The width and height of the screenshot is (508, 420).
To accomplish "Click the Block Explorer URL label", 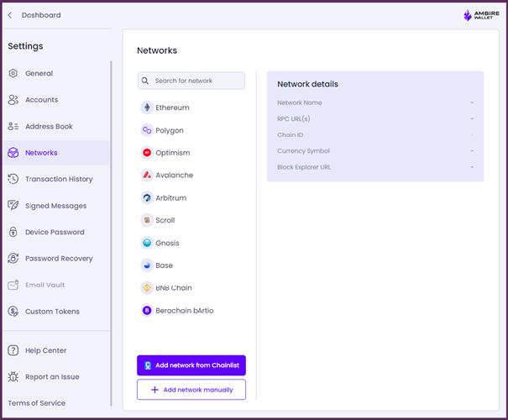I will click(304, 167).
